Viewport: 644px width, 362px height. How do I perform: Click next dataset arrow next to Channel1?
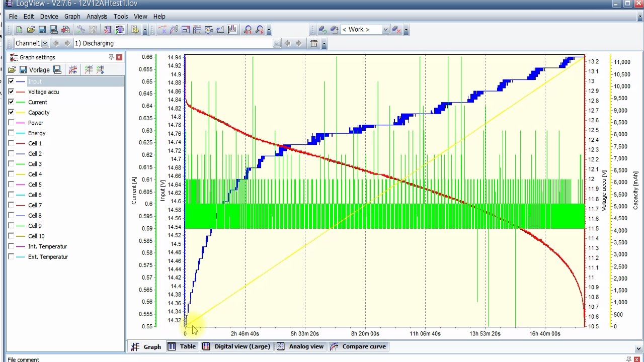[x=67, y=43]
